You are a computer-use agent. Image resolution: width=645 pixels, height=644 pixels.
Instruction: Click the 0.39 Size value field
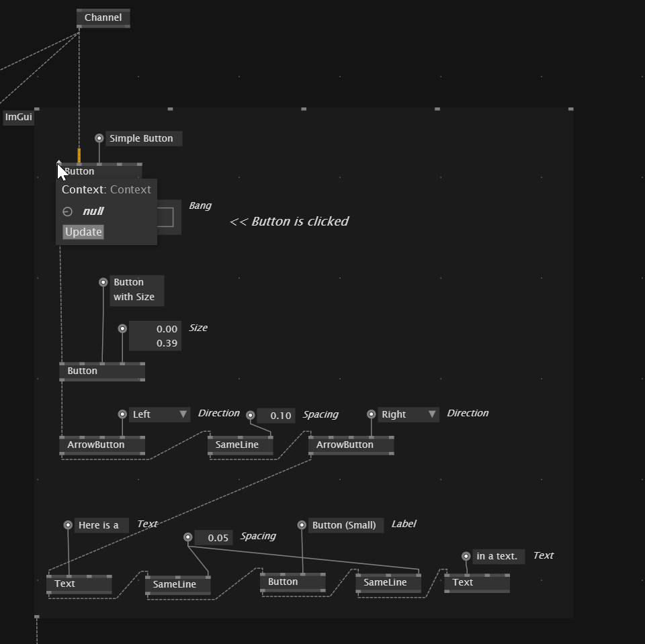click(155, 343)
